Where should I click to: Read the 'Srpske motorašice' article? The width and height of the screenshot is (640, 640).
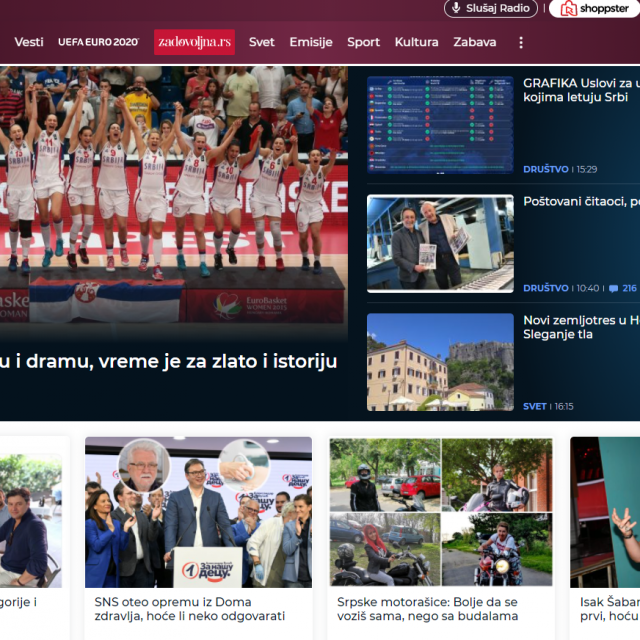tap(427, 609)
